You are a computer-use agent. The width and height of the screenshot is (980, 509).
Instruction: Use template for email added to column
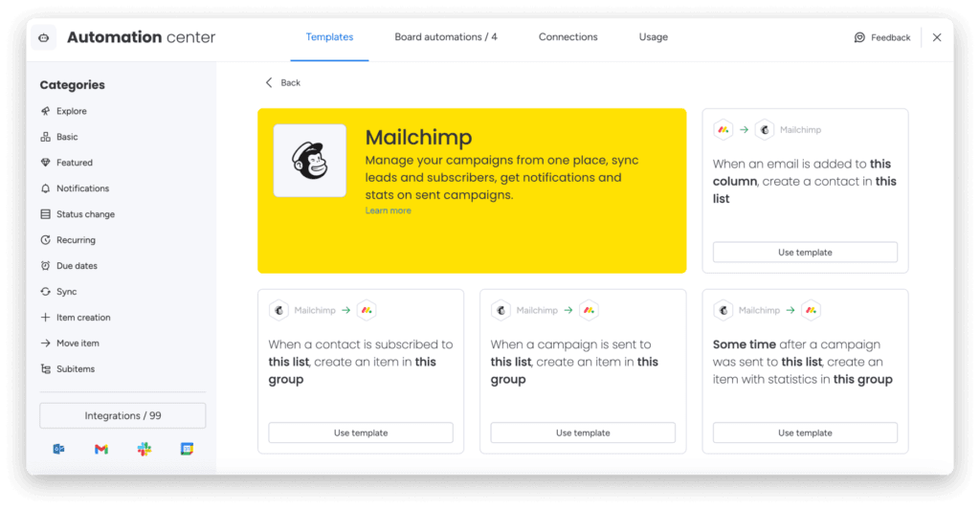805,253
